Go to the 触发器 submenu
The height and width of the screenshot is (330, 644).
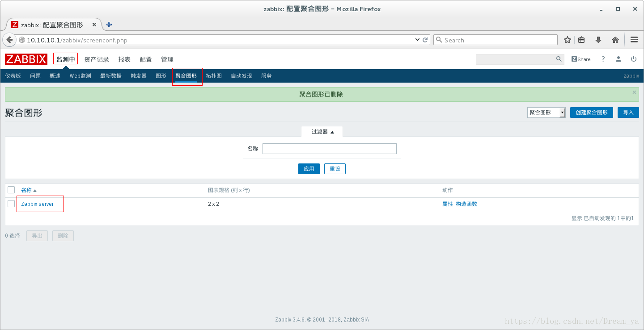pos(139,76)
